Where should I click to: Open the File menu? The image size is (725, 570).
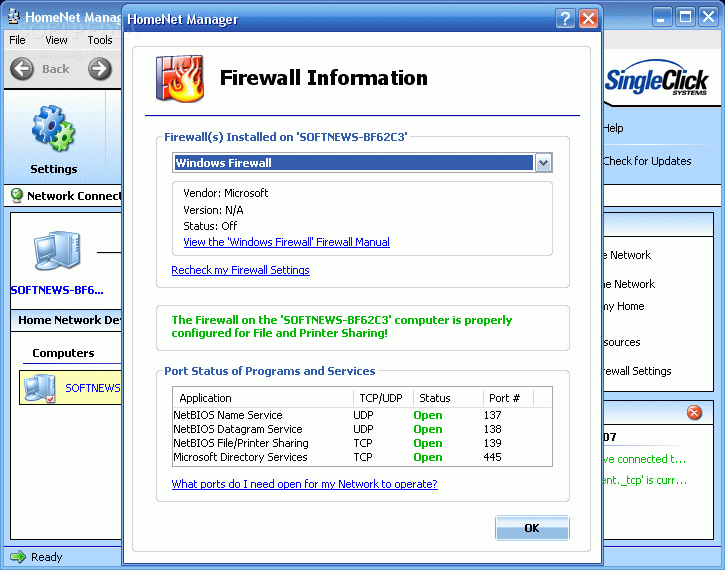(17, 40)
